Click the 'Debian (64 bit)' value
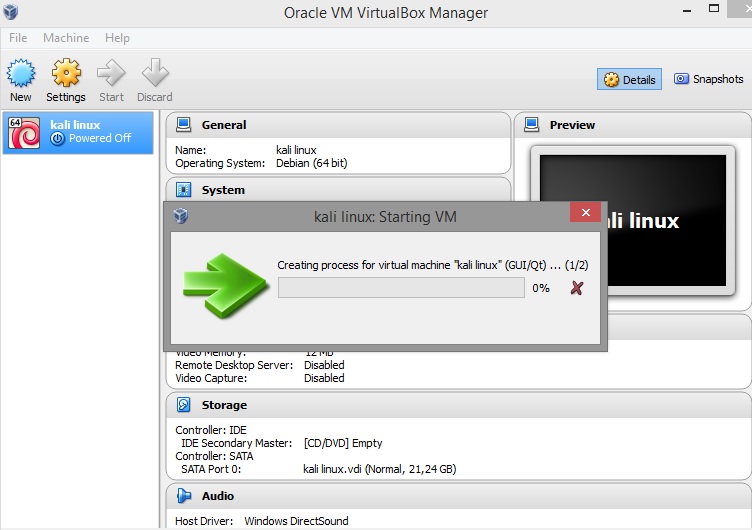 pos(312,163)
